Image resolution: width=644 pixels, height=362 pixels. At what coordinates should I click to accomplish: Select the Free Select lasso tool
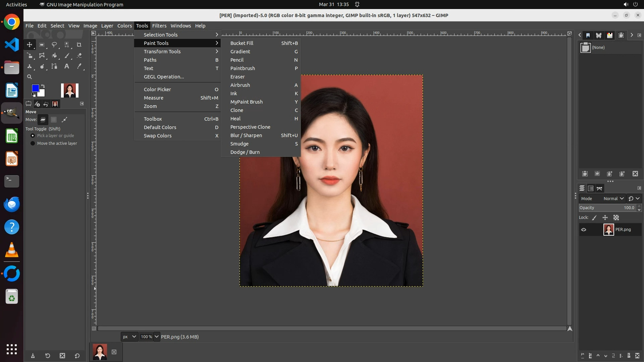[x=54, y=45]
